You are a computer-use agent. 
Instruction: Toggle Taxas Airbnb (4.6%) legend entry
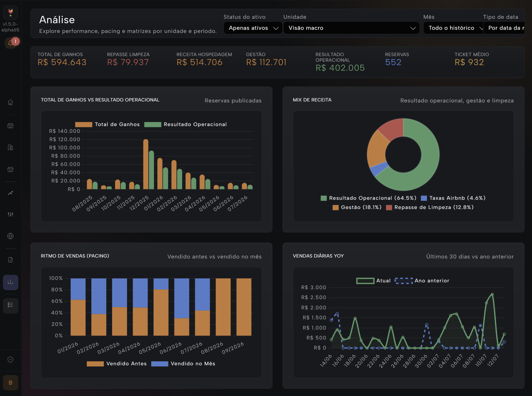453,198
